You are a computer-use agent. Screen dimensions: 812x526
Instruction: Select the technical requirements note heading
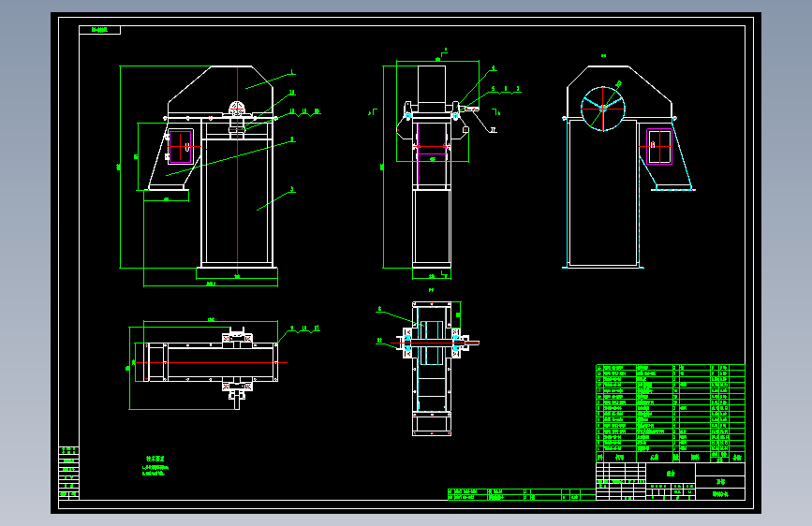coord(155,459)
